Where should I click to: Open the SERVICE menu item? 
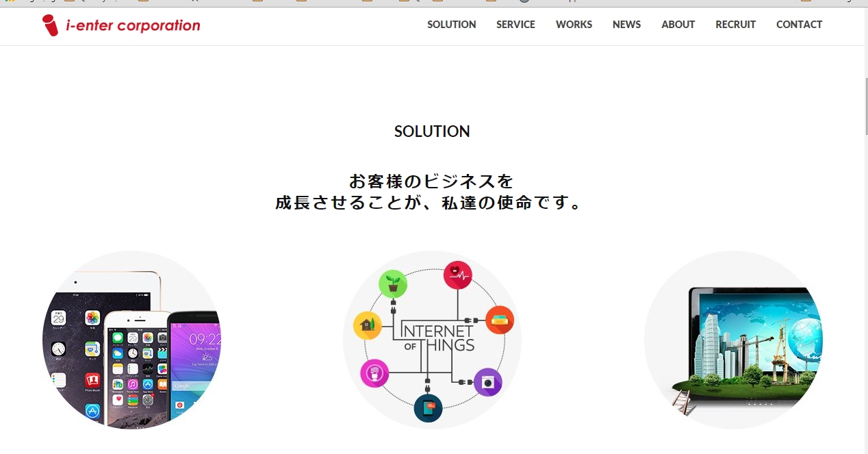[515, 25]
